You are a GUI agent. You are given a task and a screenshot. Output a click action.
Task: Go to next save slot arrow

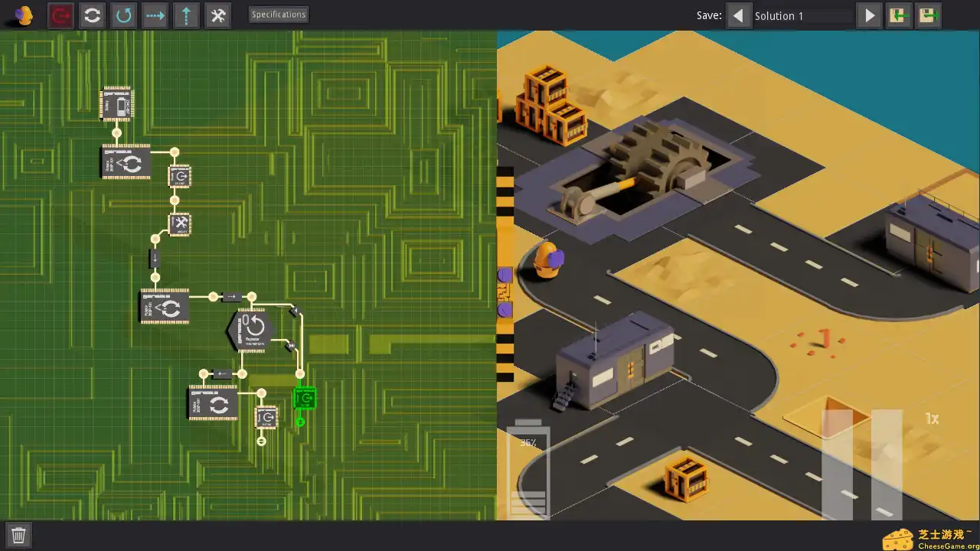[869, 15]
